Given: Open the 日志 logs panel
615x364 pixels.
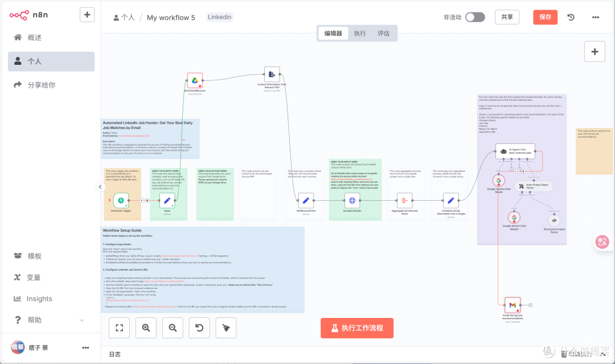Looking at the screenshot, I should [115, 354].
